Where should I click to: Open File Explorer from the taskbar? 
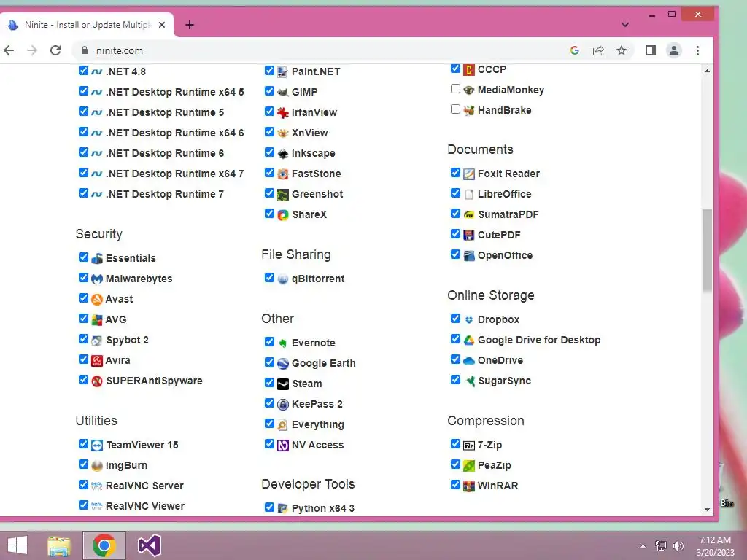coord(59,545)
